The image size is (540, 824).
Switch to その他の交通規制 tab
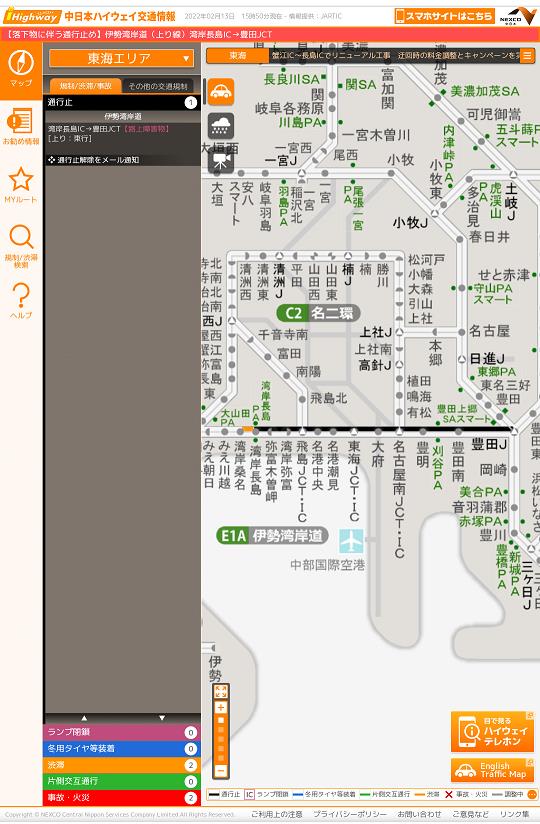click(x=158, y=86)
